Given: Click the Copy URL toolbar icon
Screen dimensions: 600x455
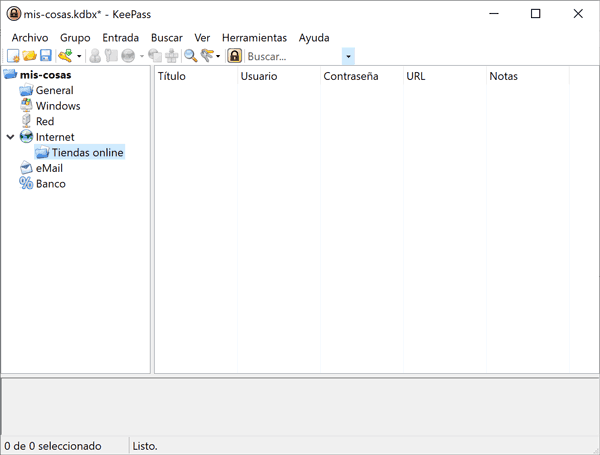Looking at the screenshot, I should [x=155, y=56].
